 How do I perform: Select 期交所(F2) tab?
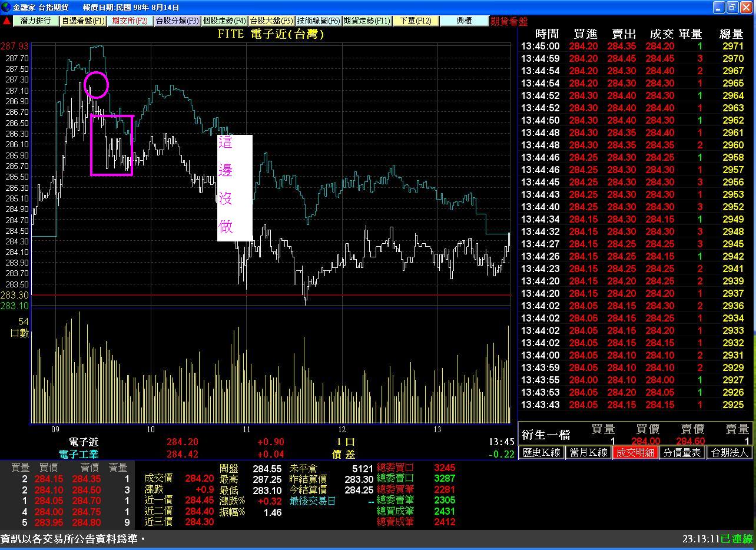coord(130,21)
